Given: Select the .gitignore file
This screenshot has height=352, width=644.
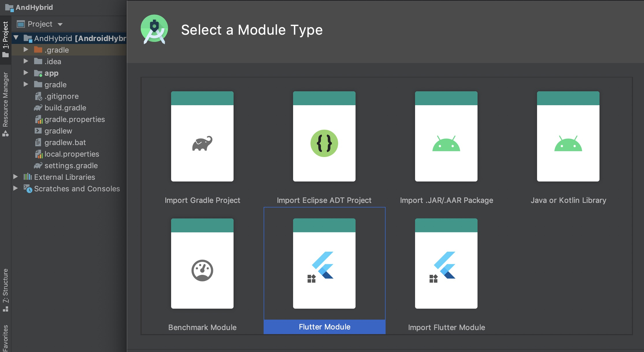Looking at the screenshot, I should (69, 96).
